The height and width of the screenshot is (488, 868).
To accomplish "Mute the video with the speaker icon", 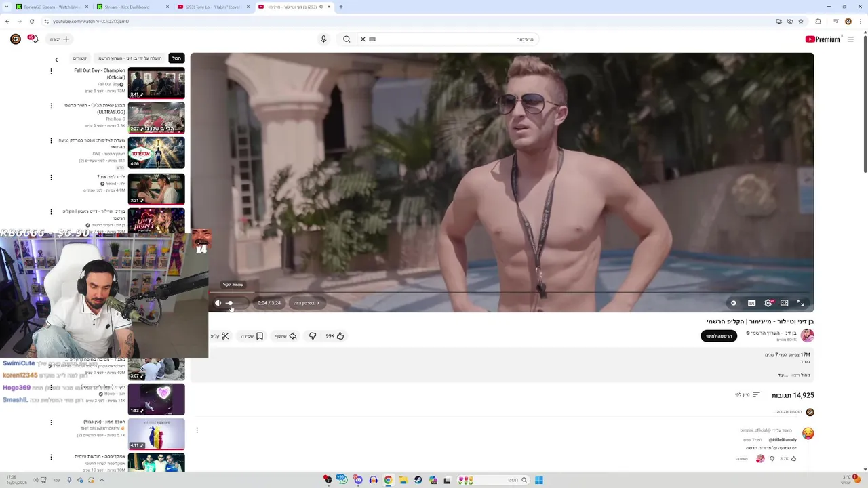I will pos(218,303).
